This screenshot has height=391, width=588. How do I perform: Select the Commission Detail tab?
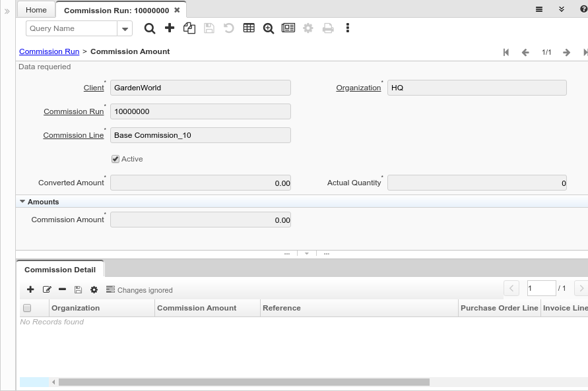tap(60, 270)
